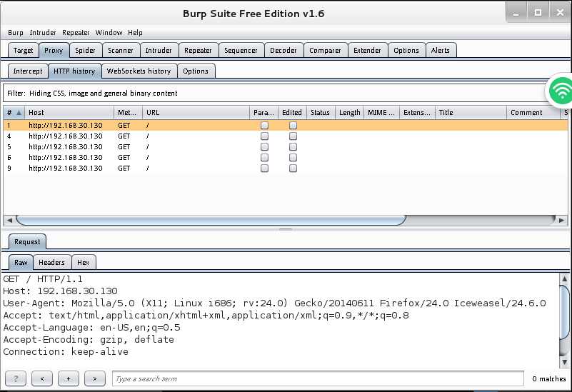This screenshot has width=572, height=392.
Task: Click the green WiFi overlay icon
Action: coord(562,90)
